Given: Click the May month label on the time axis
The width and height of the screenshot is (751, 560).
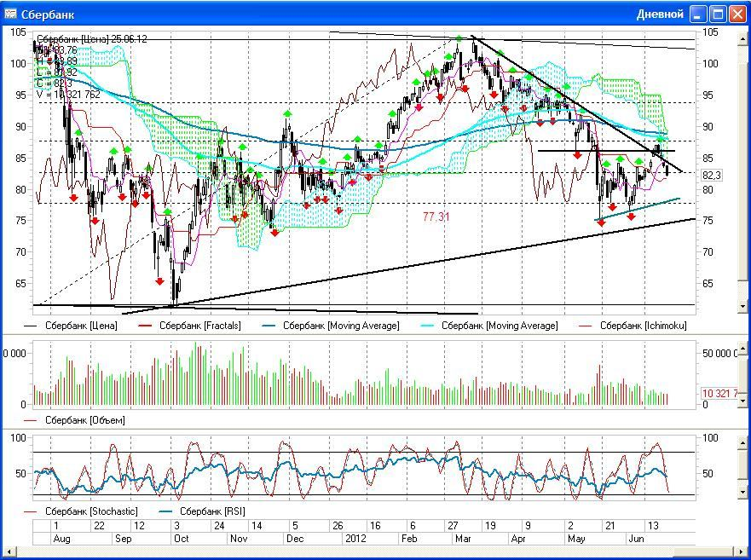Looking at the screenshot, I should point(576,539).
